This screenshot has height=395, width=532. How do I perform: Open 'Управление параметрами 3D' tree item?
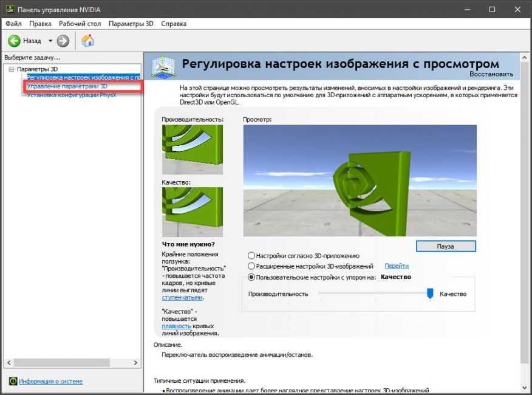[67, 86]
